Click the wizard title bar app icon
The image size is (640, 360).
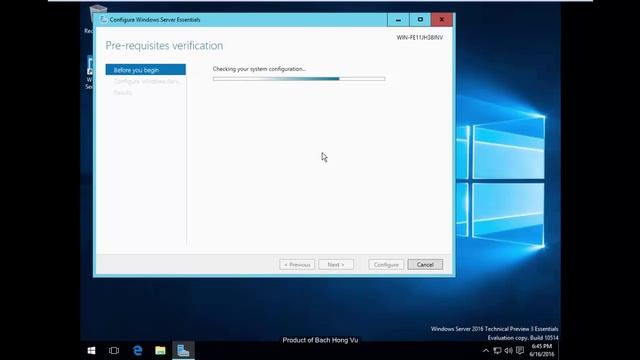point(103,19)
